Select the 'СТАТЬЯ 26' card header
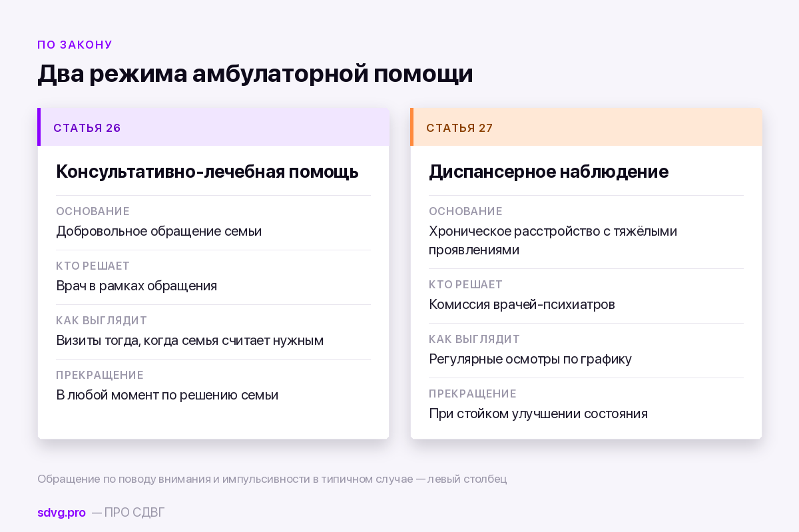 tap(213, 127)
